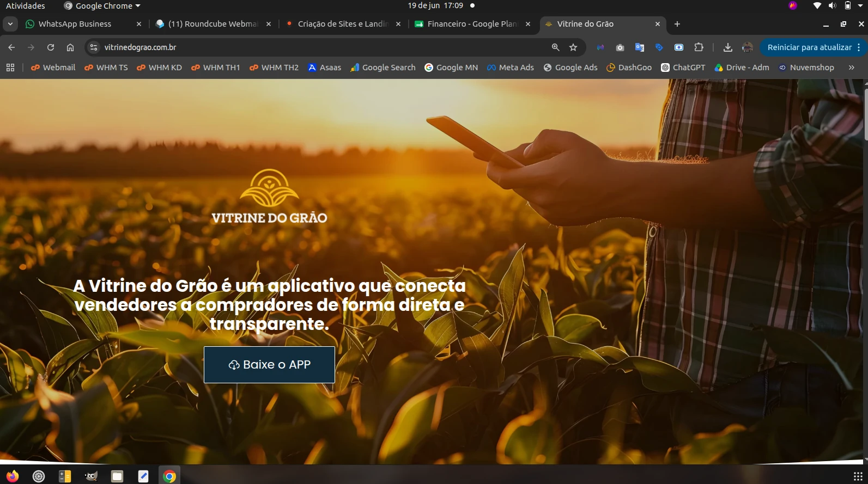Show hidden bookmarks with the chevron

[851, 68]
